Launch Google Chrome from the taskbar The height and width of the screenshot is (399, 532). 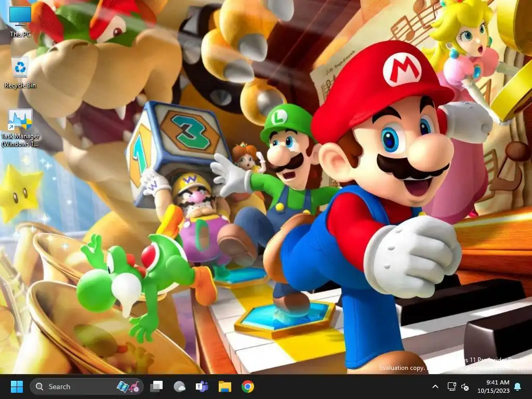coord(248,387)
